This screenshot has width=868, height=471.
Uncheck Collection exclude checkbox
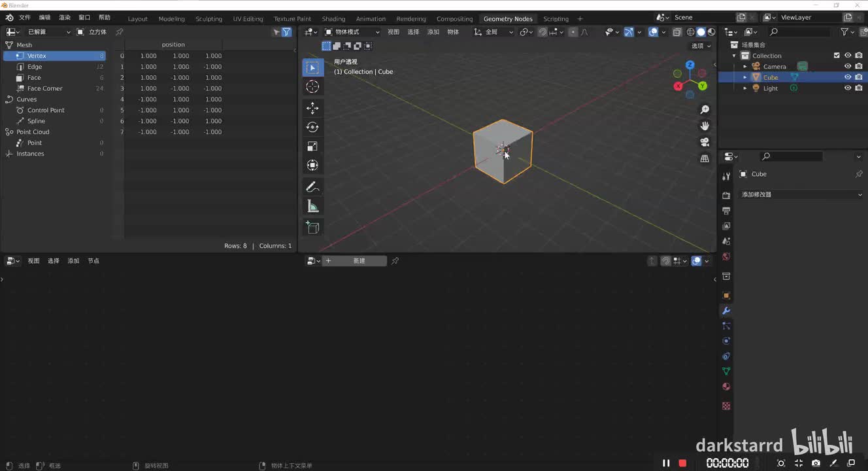[837, 56]
